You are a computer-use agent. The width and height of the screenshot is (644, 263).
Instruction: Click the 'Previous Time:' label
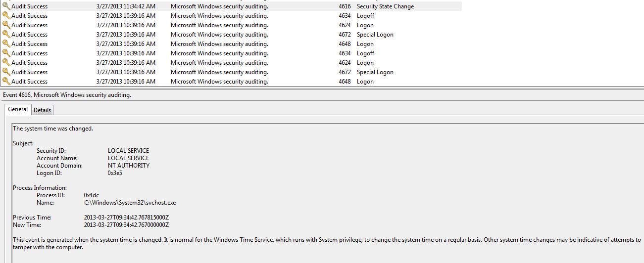pos(32,218)
